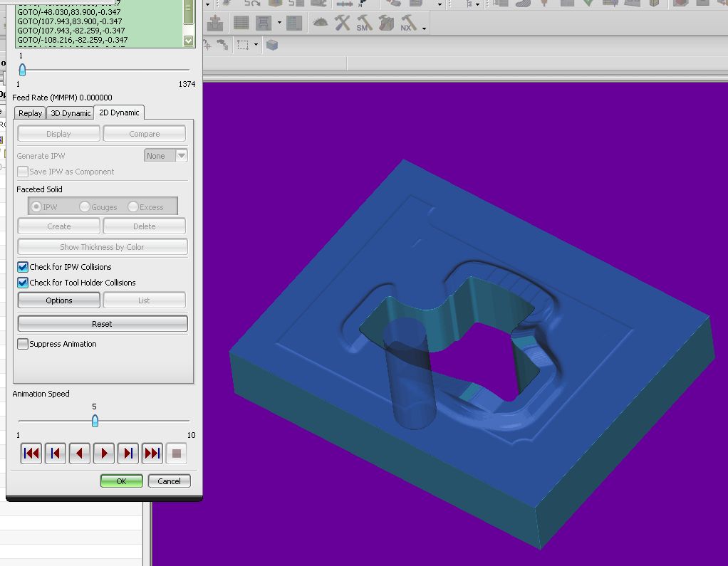Click the toolpath position slider handle
The width and height of the screenshot is (728, 566).
[x=22, y=70]
